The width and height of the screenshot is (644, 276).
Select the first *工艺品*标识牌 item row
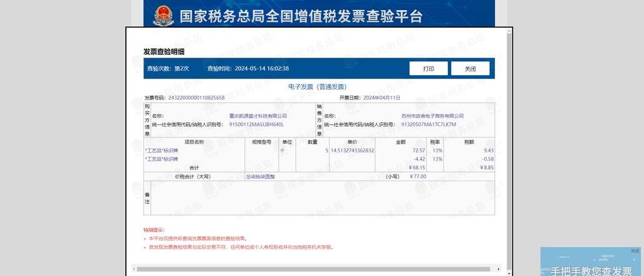(162, 151)
